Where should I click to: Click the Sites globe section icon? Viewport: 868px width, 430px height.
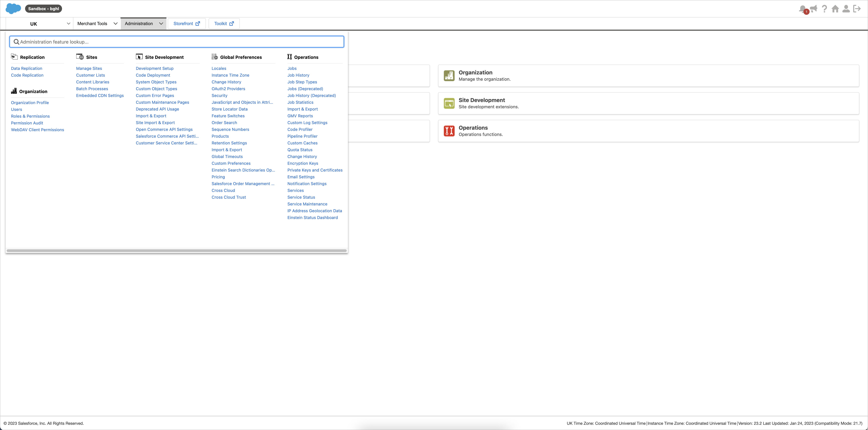click(x=80, y=57)
